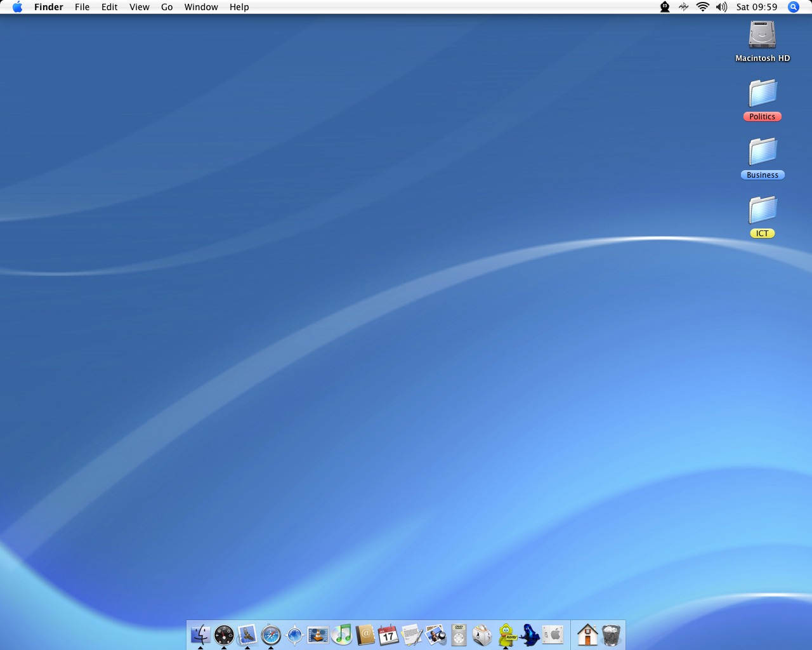Click the toaster icon in the Dock
812x650 pixels.
coord(482,634)
